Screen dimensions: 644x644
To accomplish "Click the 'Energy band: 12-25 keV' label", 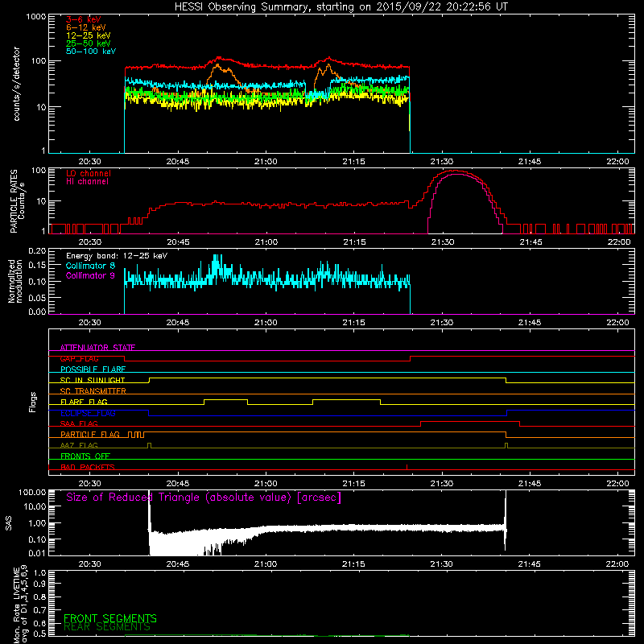I will [117, 256].
